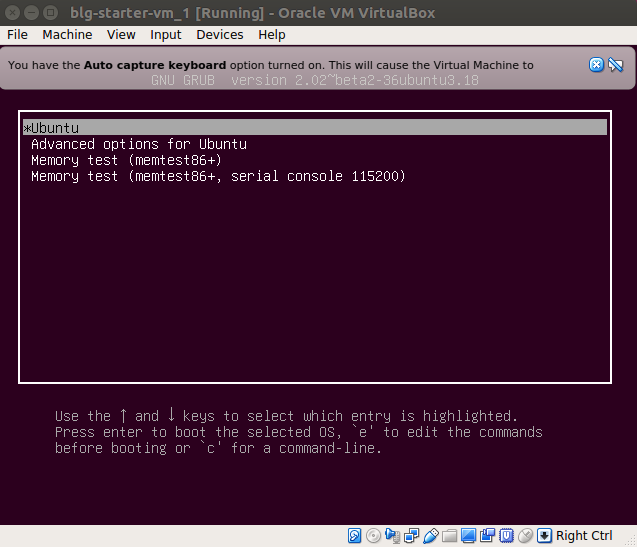Screen dimensions: 637x547
Task: Click the hard disk activity status icon
Action: click(354, 536)
